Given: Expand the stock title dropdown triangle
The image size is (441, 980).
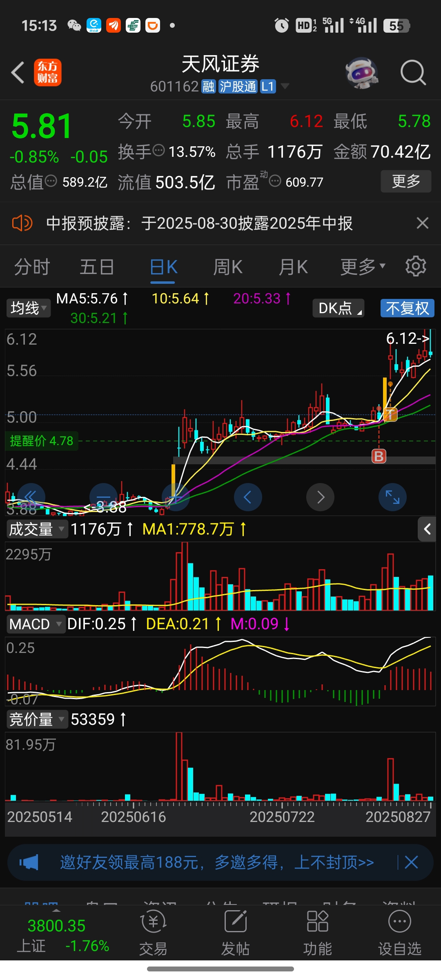Looking at the screenshot, I should click(285, 86).
